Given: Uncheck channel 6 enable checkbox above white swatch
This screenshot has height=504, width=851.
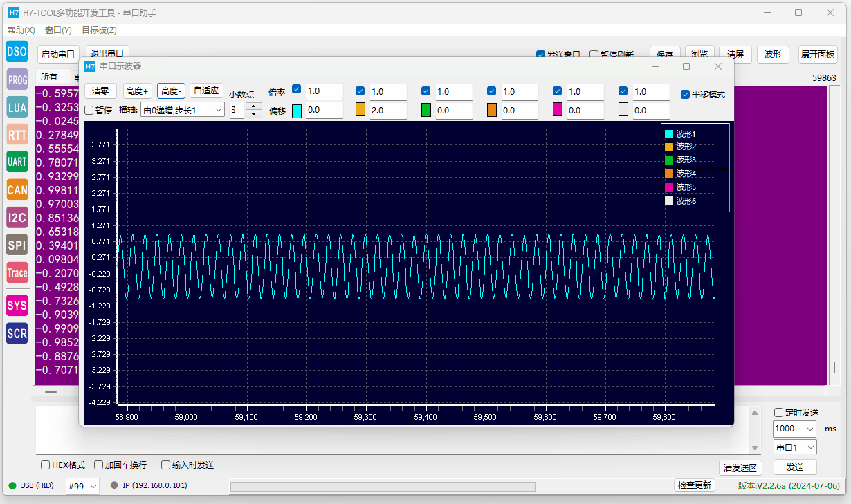Looking at the screenshot, I should coord(623,91).
